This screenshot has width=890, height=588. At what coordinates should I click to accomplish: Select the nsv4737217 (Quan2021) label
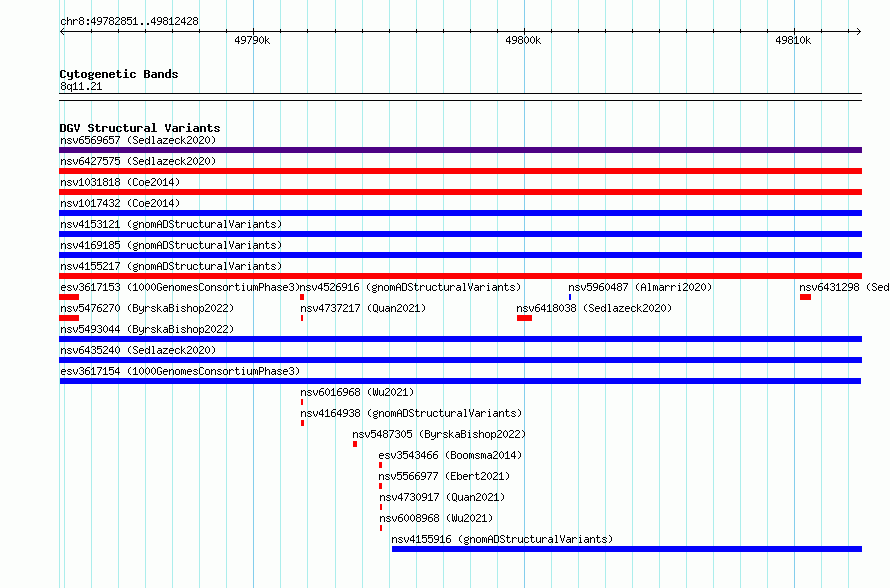[x=363, y=308]
